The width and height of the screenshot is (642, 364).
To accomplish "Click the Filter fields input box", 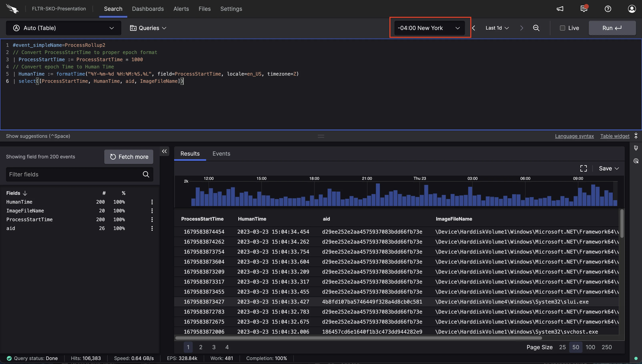I will [79, 174].
